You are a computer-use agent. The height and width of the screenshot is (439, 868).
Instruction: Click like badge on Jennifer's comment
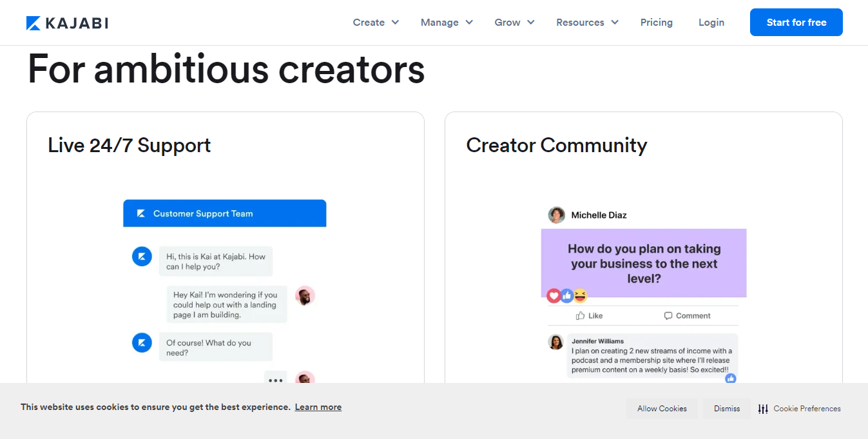tap(731, 378)
